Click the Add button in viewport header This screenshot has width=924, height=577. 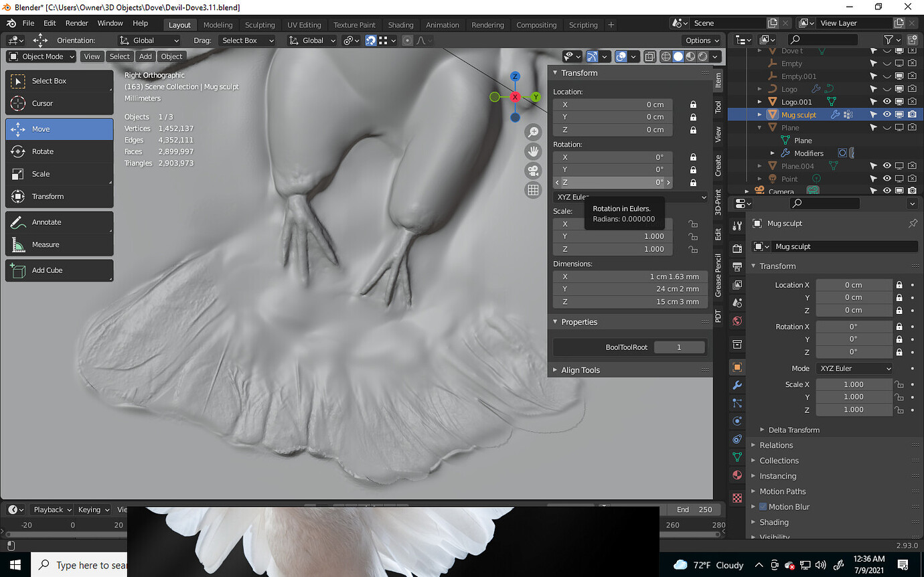[x=145, y=57]
